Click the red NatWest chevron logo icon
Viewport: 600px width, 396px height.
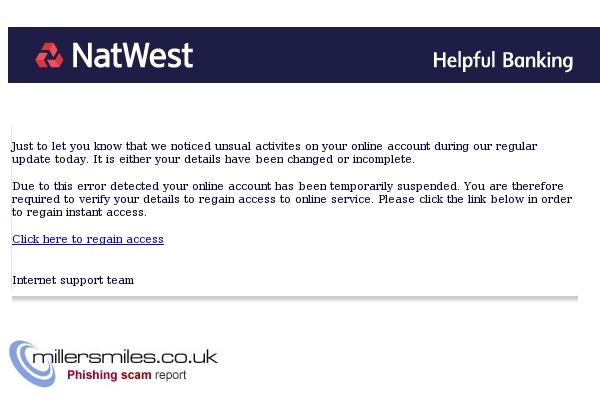click(x=49, y=55)
